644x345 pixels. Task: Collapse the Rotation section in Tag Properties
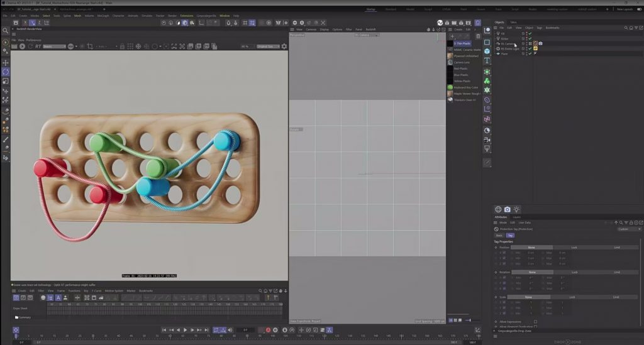[496, 272]
